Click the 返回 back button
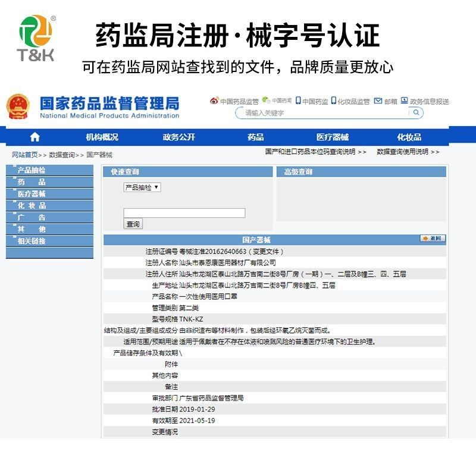Image resolution: width=476 pixels, height=476 pixels. pyautogui.click(x=433, y=239)
